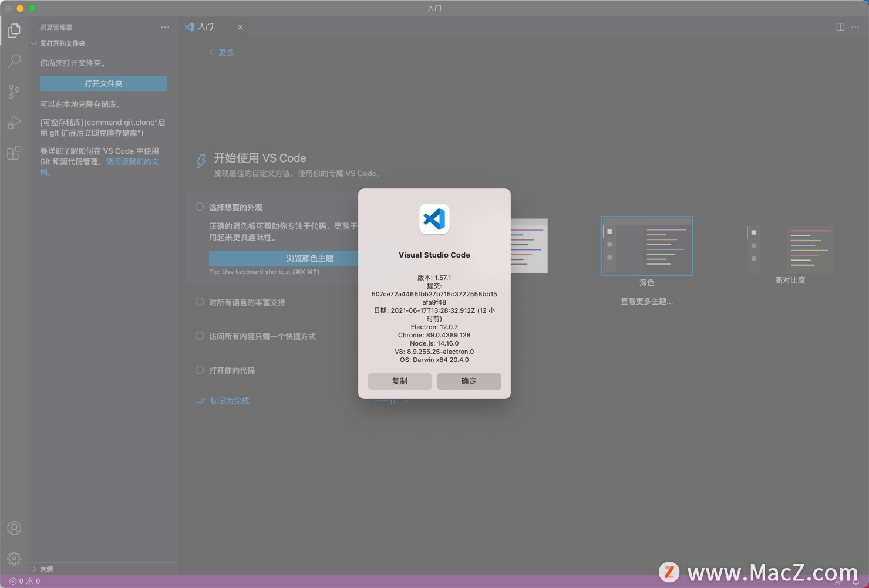Click the Explorer panel more actions ellipsis
869x588 pixels.
(x=165, y=27)
